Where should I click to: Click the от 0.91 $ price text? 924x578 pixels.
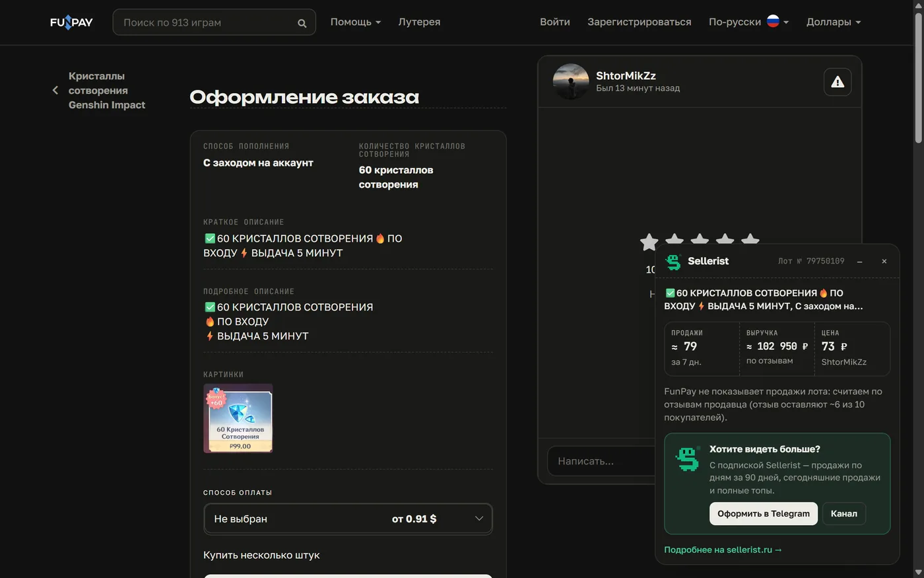pos(414,519)
